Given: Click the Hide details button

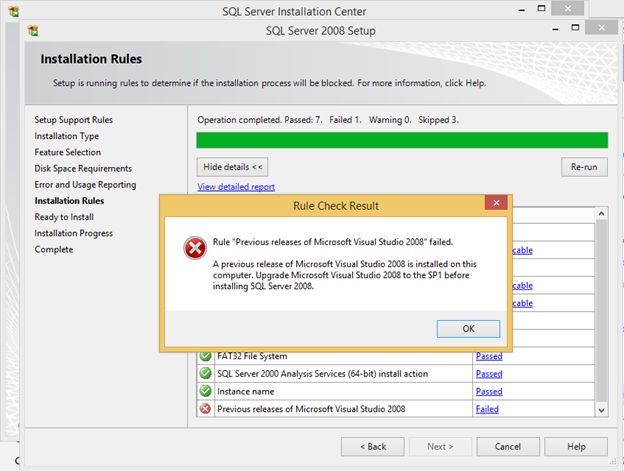Looking at the screenshot, I should coord(232,167).
